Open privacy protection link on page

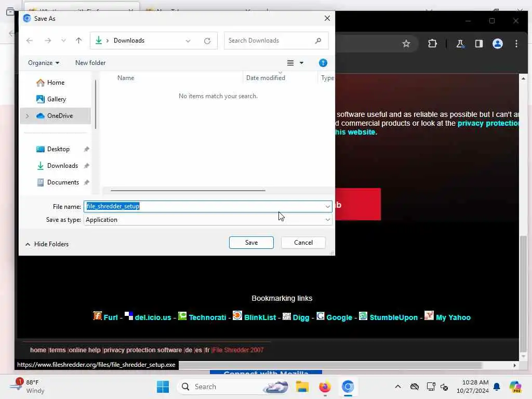pyautogui.click(x=488, y=123)
